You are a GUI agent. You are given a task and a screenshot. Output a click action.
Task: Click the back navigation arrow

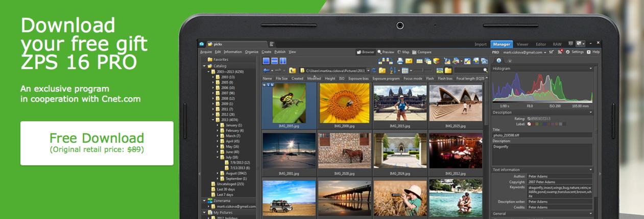[266, 70]
